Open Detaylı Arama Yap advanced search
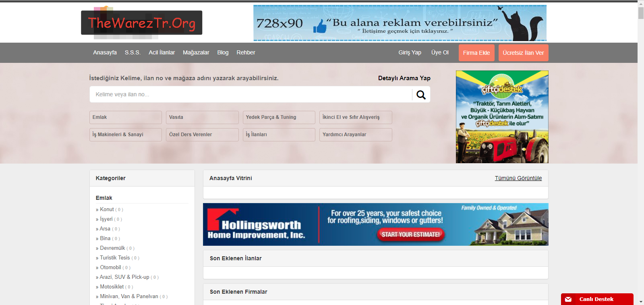The width and height of the screenshot is (644, 305). pyautogui.click(x=404, y=78)
